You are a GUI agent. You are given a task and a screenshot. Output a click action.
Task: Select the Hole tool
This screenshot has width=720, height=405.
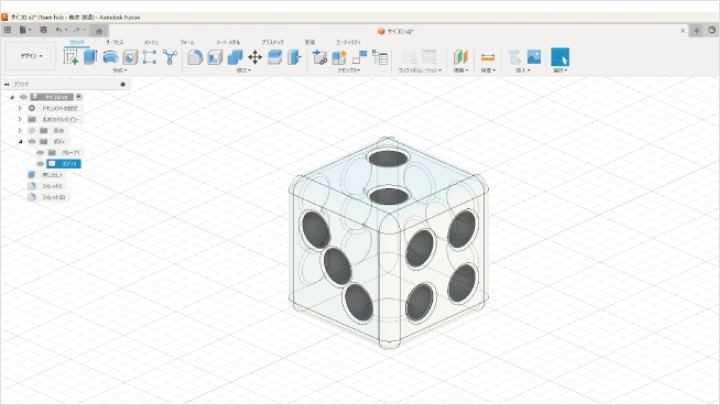(x=130, y=57)
